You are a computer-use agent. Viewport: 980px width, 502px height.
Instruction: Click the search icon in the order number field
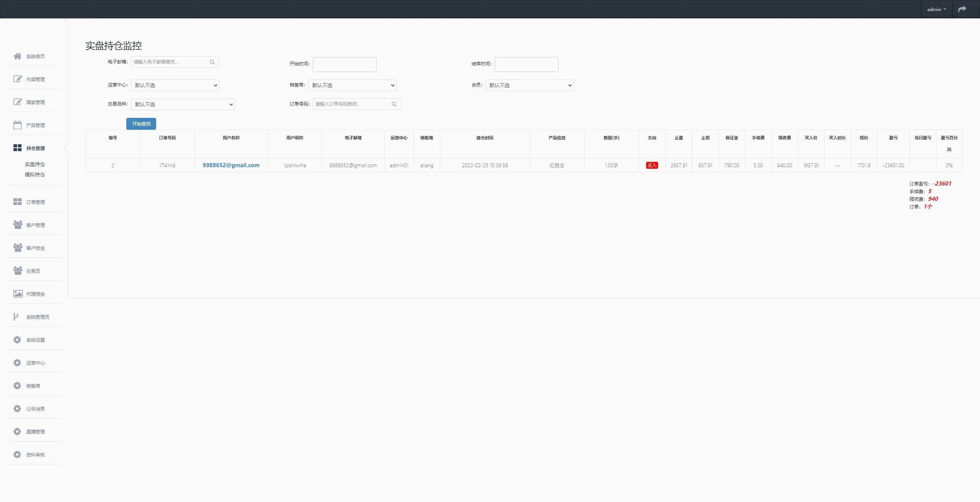394,104
